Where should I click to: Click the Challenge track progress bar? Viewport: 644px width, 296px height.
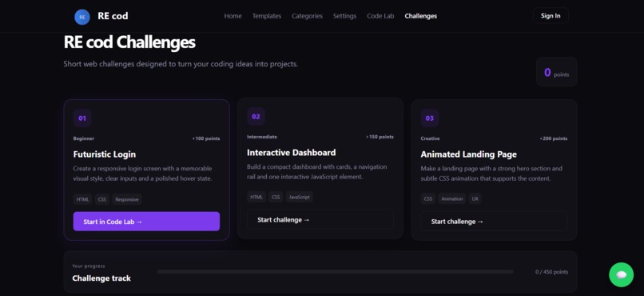335,272
